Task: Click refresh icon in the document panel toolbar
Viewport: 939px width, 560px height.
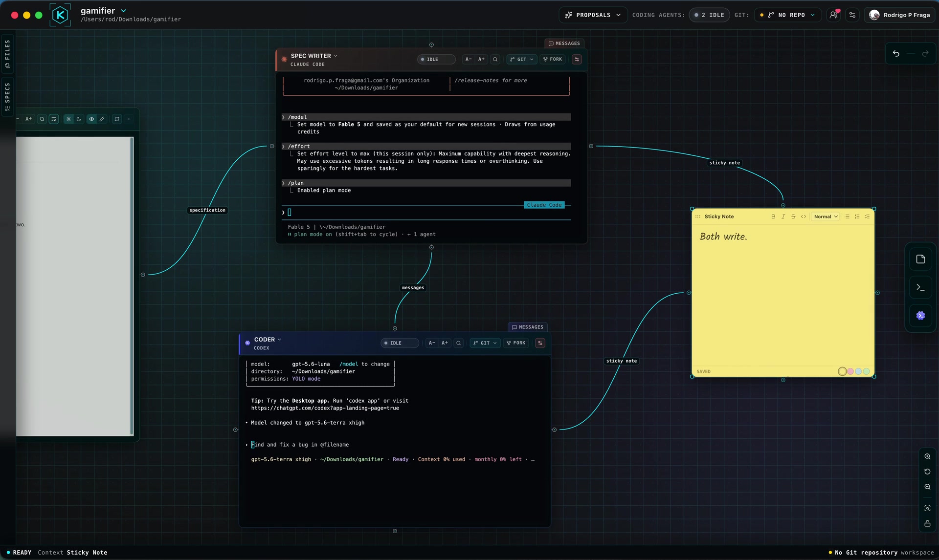Action: click(x=117, y=119)
